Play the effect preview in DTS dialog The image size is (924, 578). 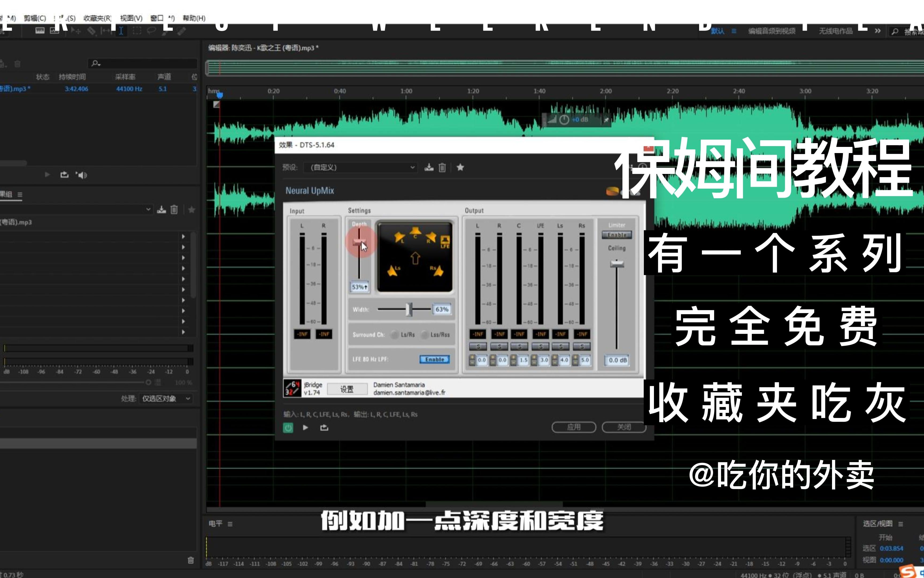pyautogui.click(x=305, y=427)
